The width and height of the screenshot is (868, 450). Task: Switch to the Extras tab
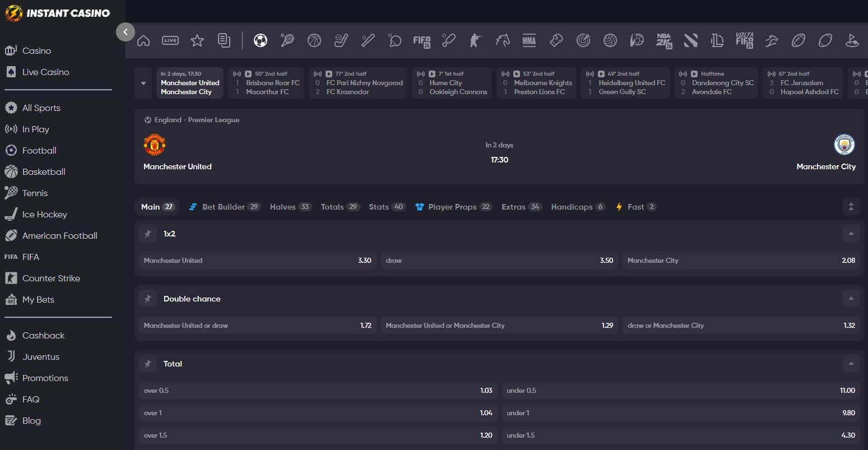click(522, 207)
